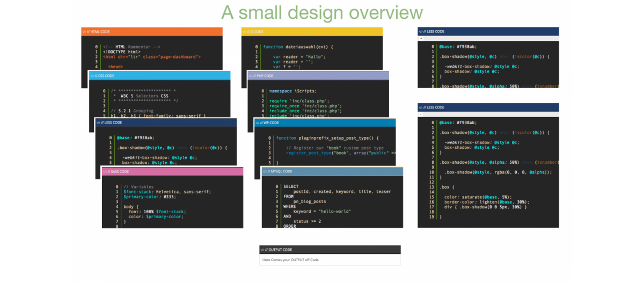Click 'function pluginprefix_setup_post_type() {' line

click(328, 138)
